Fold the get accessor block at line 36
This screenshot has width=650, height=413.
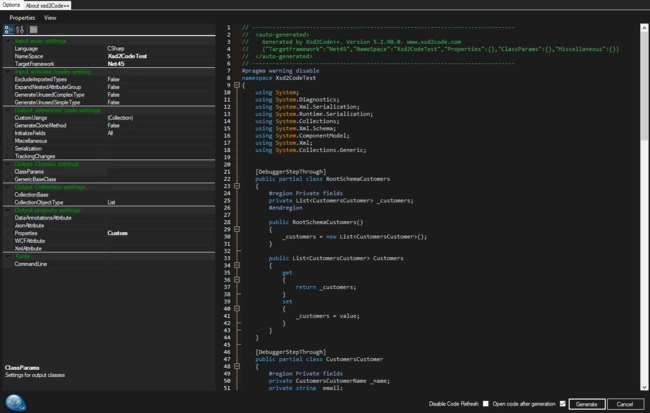pos(237,280)
